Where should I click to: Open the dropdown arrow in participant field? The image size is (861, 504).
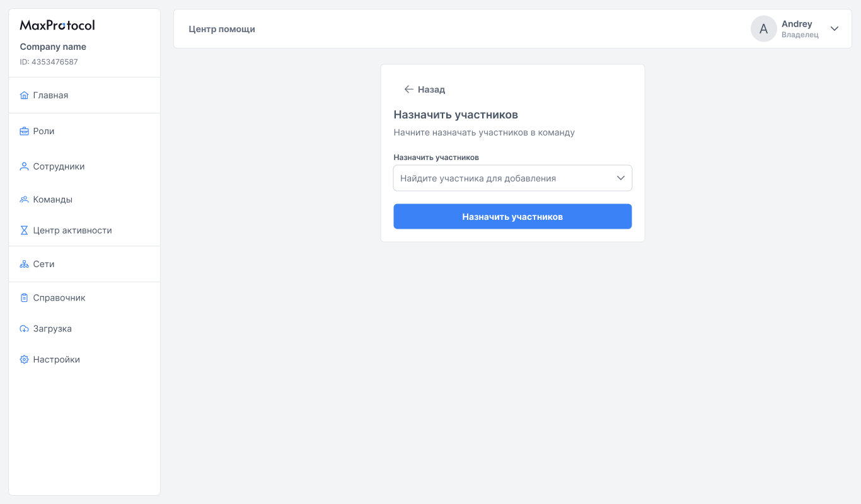point(621,178)
